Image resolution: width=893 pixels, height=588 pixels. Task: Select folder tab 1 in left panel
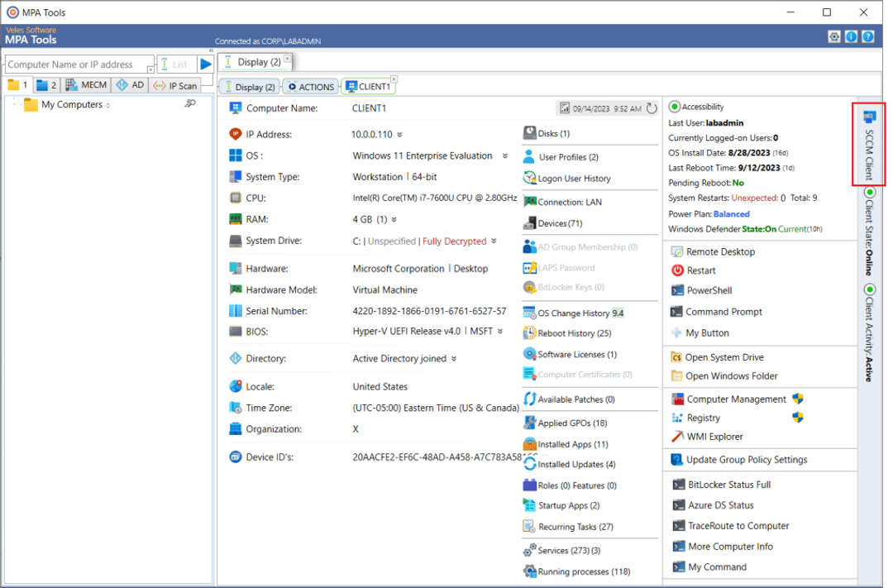pyautogui.click(x=17, y=85)
